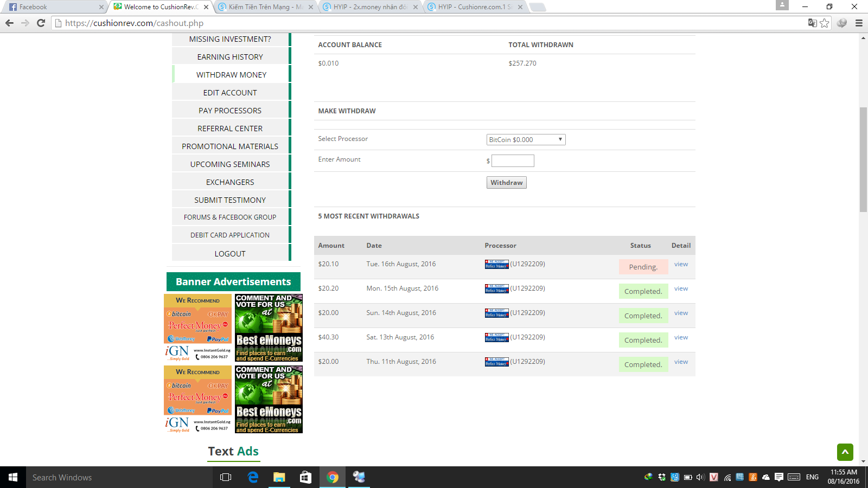Click Perfect Money logo in the $20.20 row
Image resolution: width=868 pixels, height=488 pixels.
pos(496,288)
